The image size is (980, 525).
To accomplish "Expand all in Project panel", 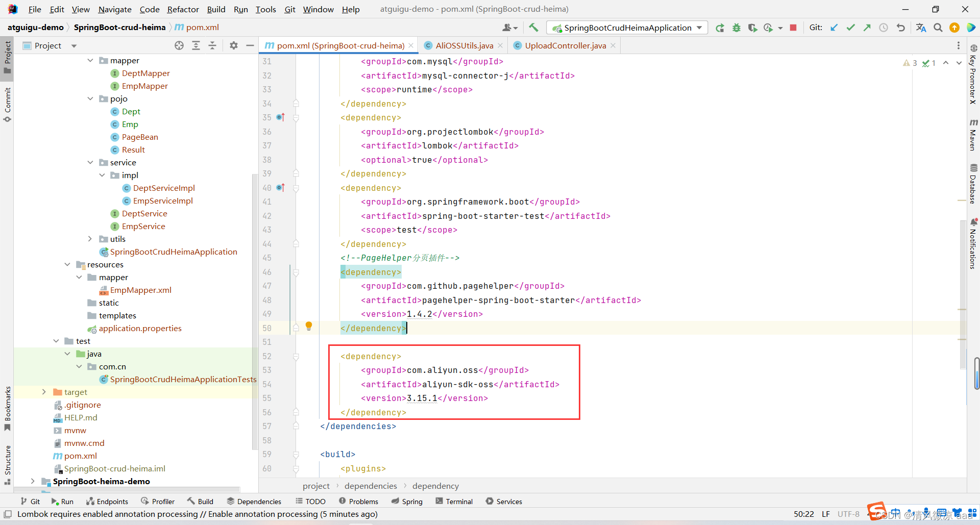I will coord(196,45).
